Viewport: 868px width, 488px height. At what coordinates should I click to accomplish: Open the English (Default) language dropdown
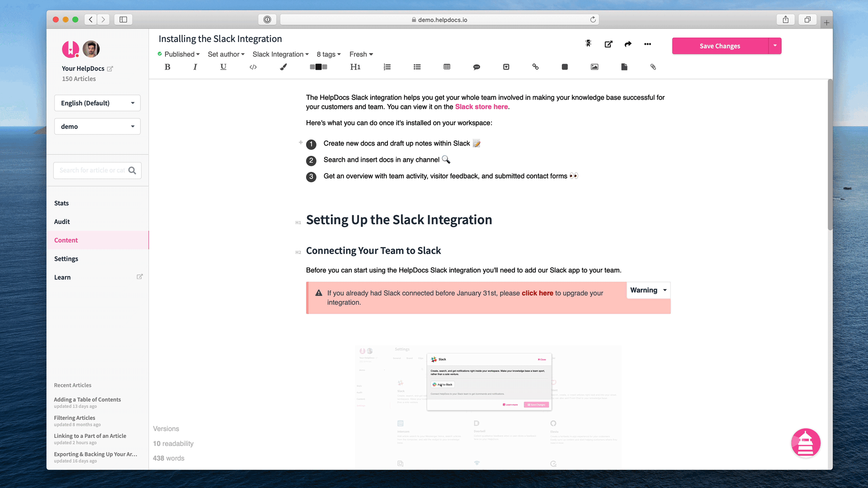tap(97, 103)
